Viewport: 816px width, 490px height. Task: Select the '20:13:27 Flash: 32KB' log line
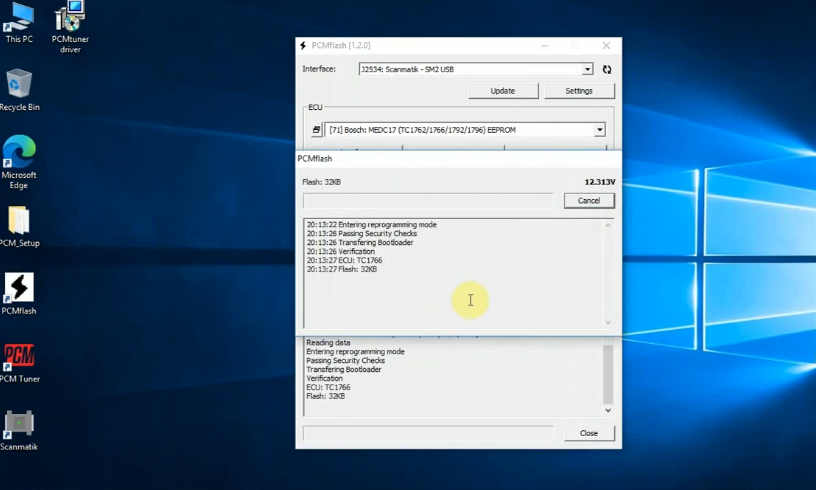coord(341,269)
